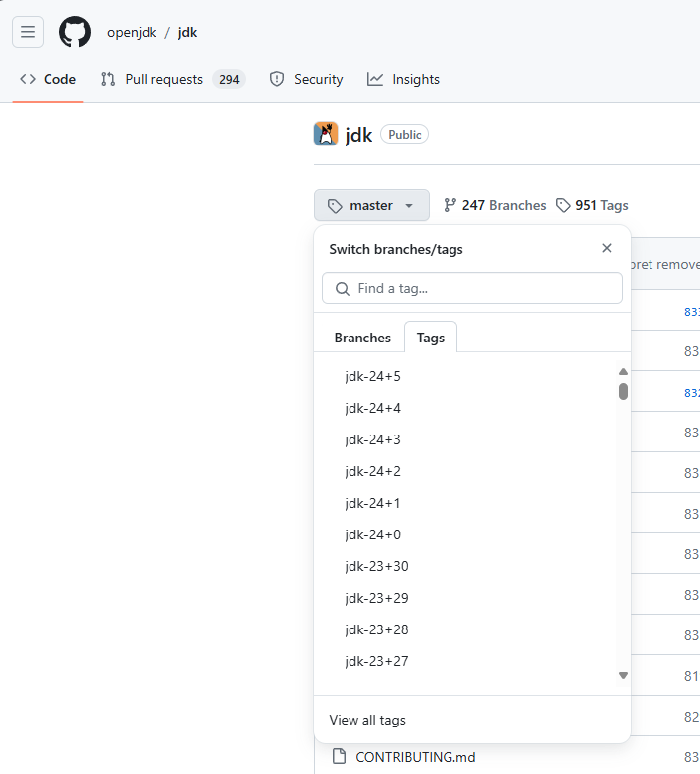Open the jdk repository breadcrumb link

[x=187, y=32]
